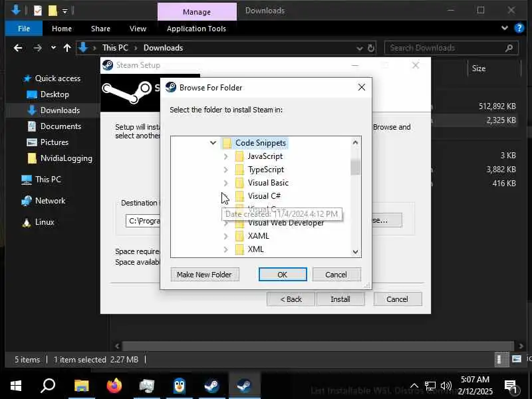Select the XML folder icon
The width and height of the screenshot is (532, 399).
[x=239, y=249]
